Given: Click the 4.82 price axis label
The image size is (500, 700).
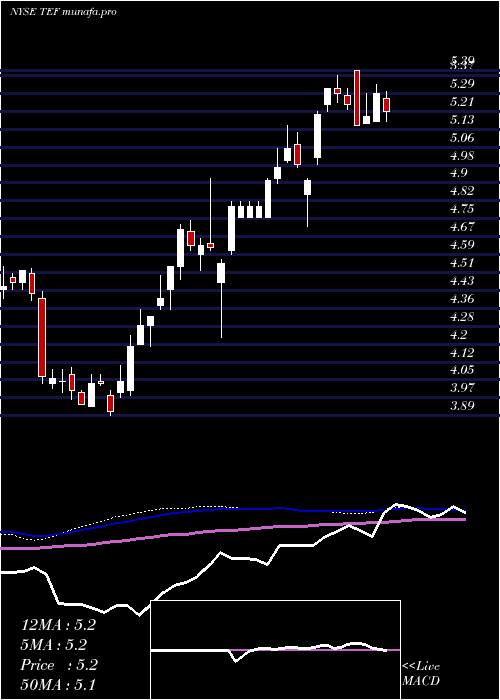Looking at the screenshot, I should pyautogui.click(x=462, y=191).
